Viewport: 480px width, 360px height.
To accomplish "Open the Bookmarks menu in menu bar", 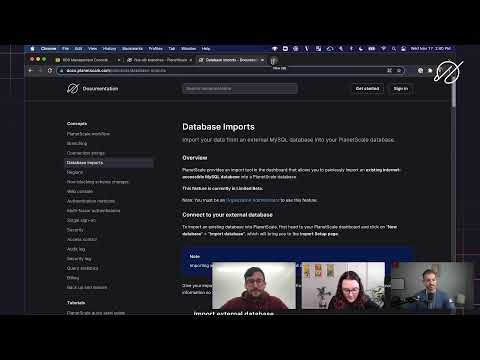I will (132, 49).
